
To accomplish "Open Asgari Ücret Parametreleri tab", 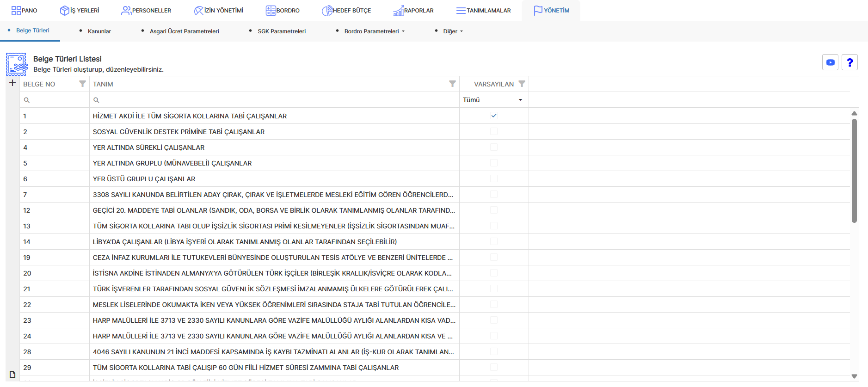I will pos(185,31).
